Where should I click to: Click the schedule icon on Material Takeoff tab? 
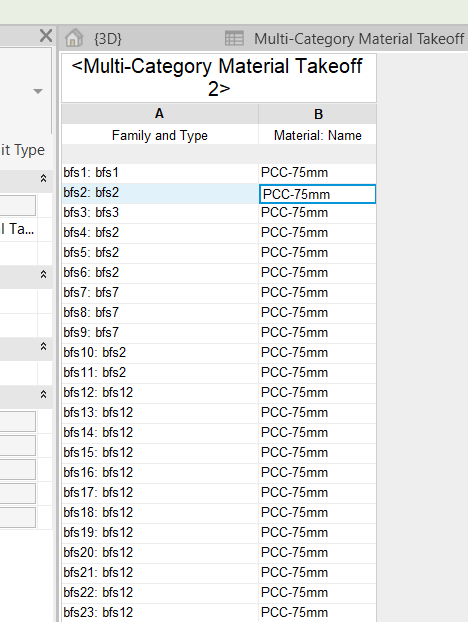[x=234, y=38]
